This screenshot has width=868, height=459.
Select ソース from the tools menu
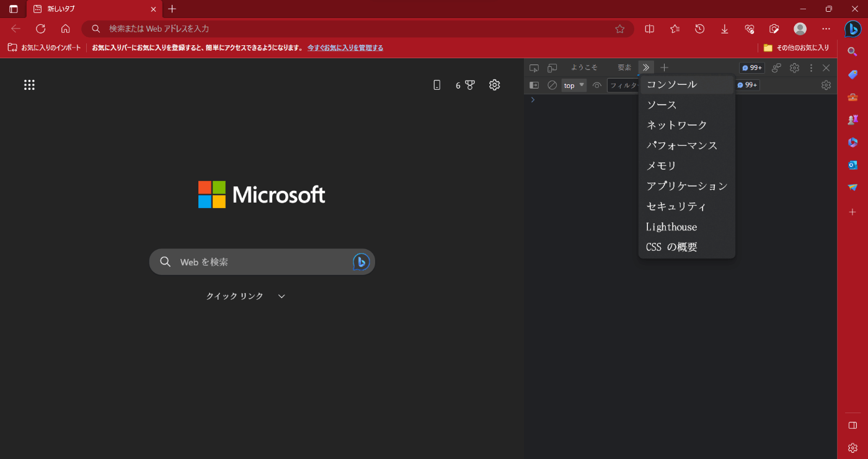(x=686, y=105)
